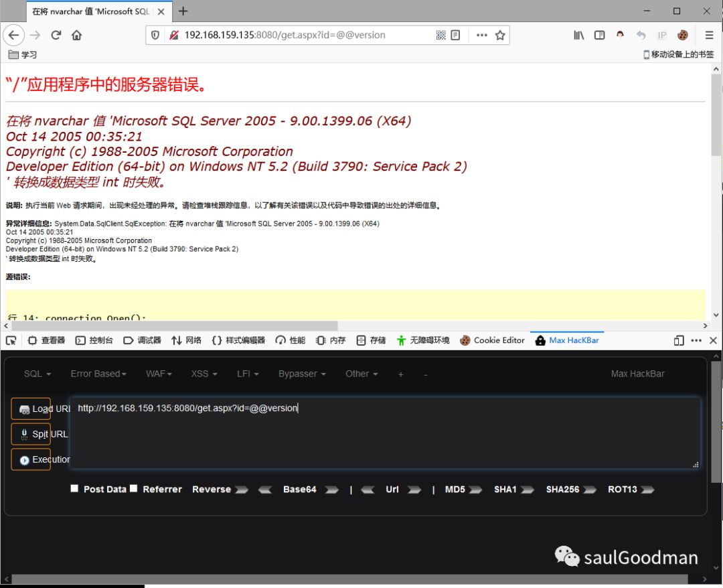Viewport: 723px width, 588px height.
Task: Click the page vertical scrollbar thumb
Action: click(716, 115)
